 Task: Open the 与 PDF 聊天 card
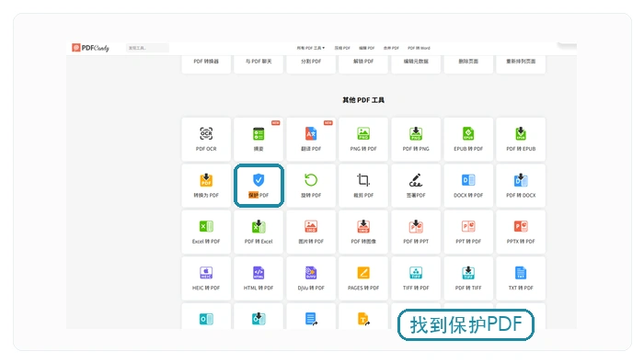(259, 64)
